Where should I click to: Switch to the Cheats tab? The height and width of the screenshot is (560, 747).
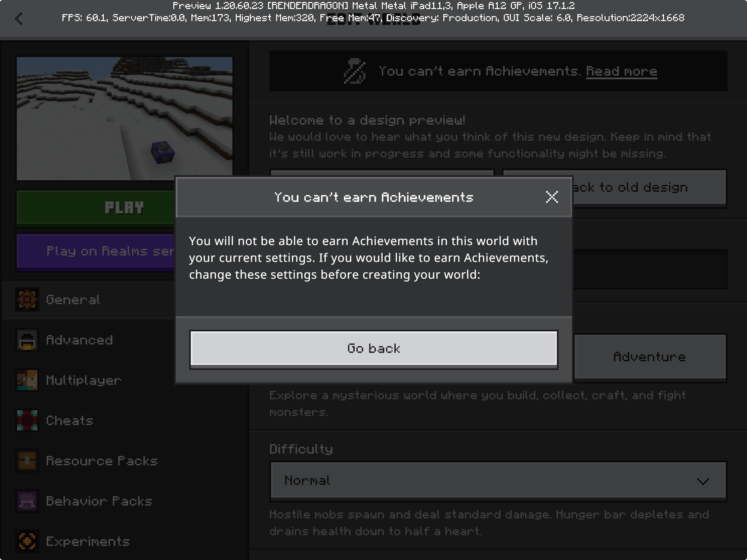point(70,421)
